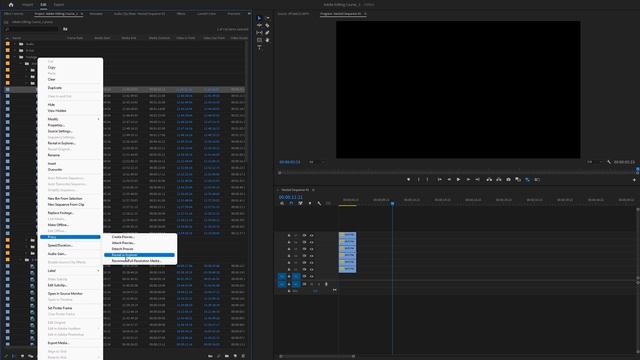Click Go to Out point button
Viewport: 640px width, 360px height.
478,180
